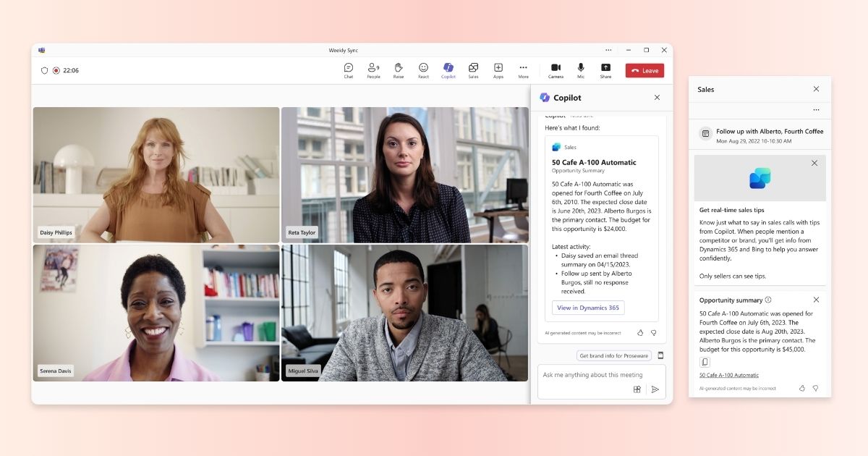868x456 pixels.
Task: Raise your hand in the meeting
Action: point(399,70)
